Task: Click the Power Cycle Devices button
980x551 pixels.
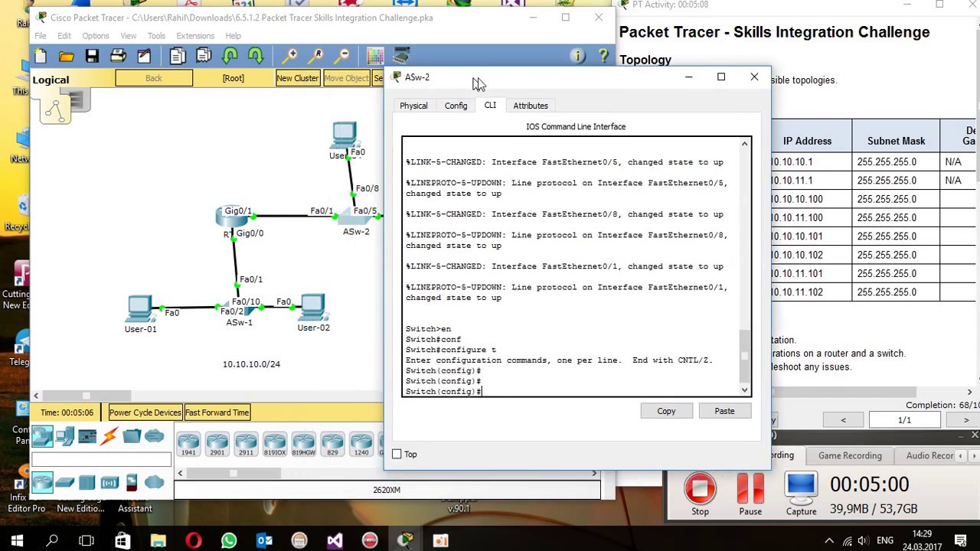Action: pyautogui.click(x=145, y=412)
